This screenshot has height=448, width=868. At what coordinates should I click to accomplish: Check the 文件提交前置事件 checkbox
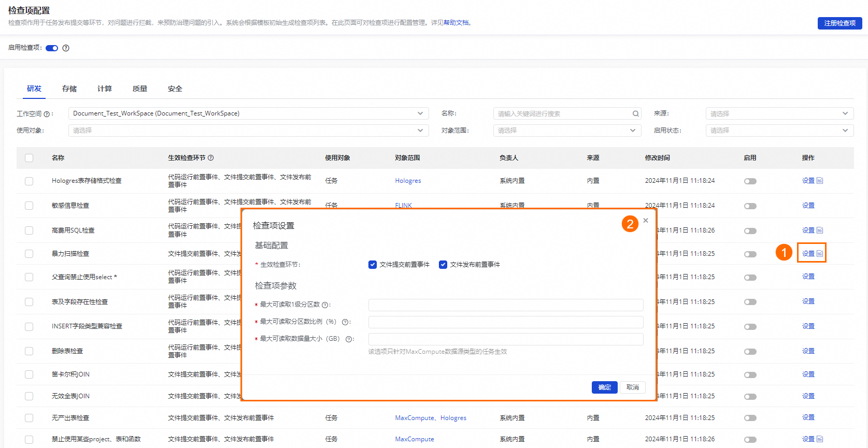[x=373, y=265]
